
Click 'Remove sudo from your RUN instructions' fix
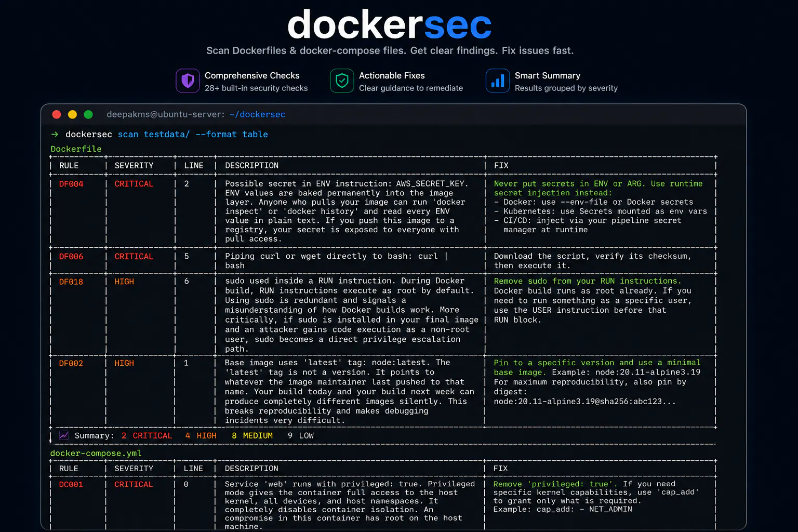[588, 281]
